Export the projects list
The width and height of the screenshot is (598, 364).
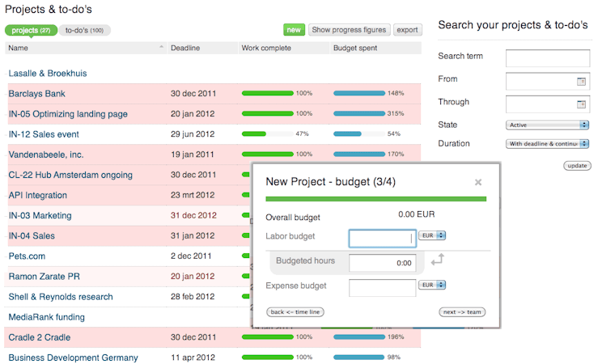(x=407, y=30)
